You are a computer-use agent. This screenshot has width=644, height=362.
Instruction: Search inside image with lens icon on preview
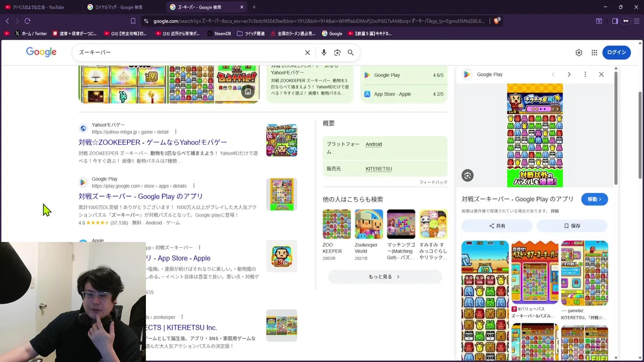click(x=467, y=175)
